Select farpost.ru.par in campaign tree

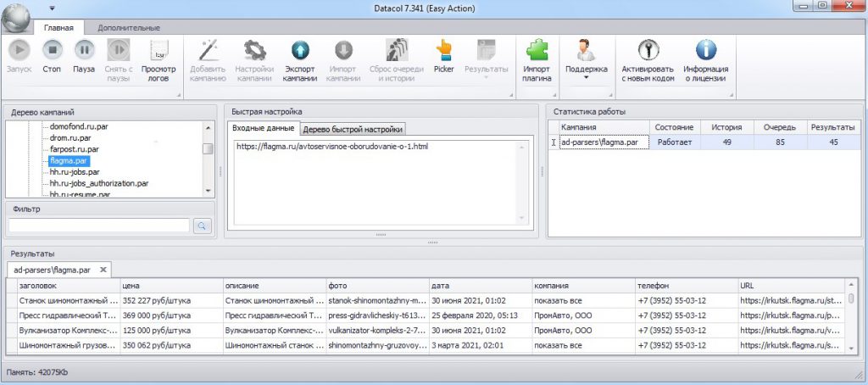pos(75,148)
